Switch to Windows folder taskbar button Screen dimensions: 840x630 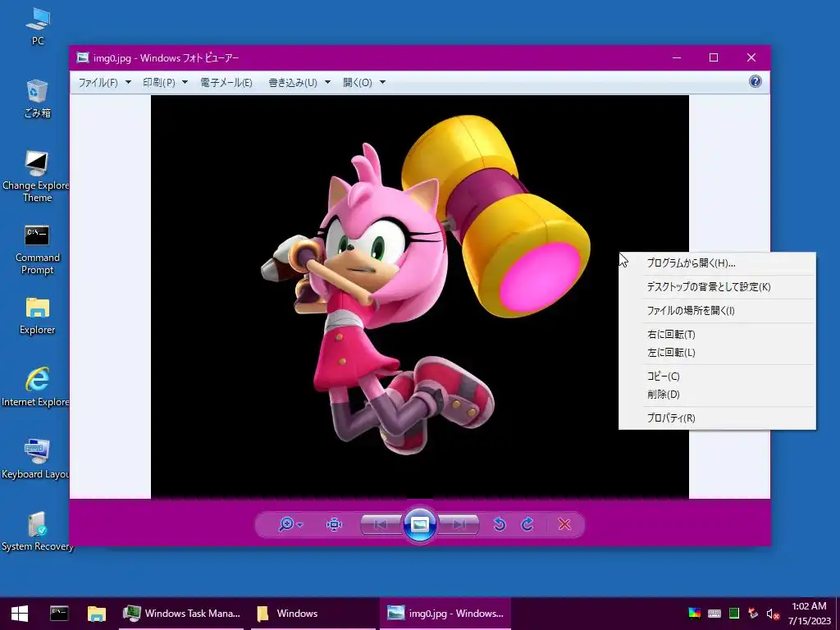coord(313,614)
